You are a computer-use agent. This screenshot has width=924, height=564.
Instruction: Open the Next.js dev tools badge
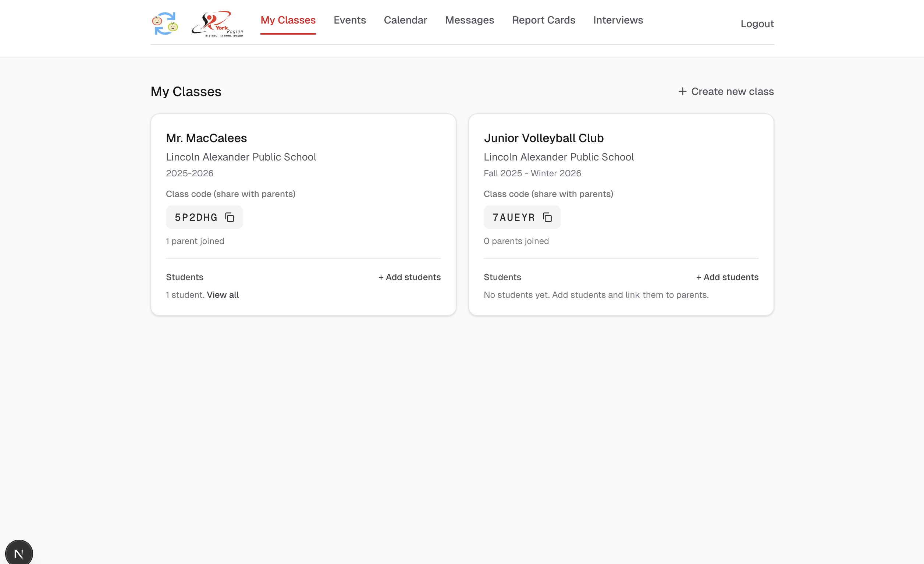coord(19,553)
